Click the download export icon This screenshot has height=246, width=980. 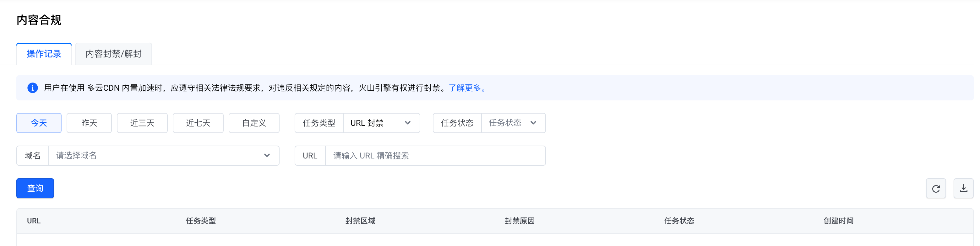pyautogui.click(x=963, y=189)
